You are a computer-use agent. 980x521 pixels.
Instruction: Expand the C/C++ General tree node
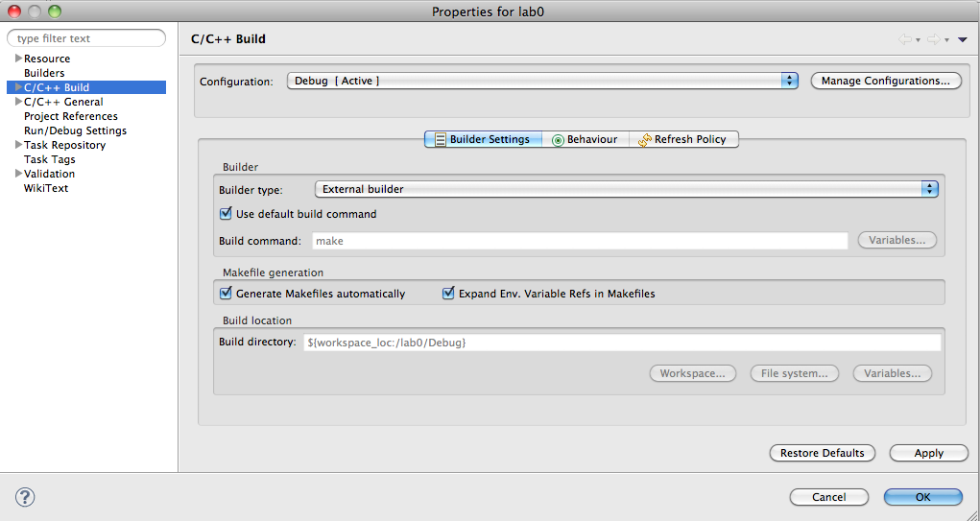[x=18, y=102]
